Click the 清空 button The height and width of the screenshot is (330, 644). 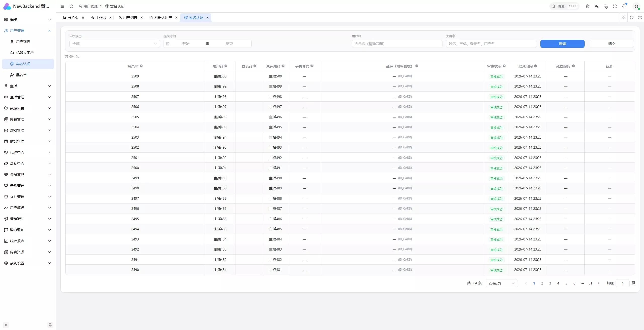612,44
